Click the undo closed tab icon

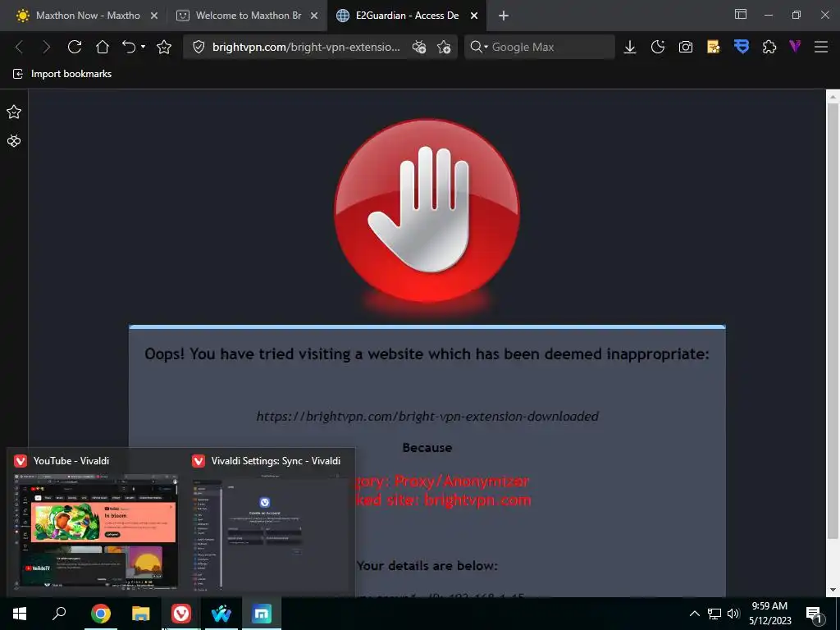coord(129,47)
